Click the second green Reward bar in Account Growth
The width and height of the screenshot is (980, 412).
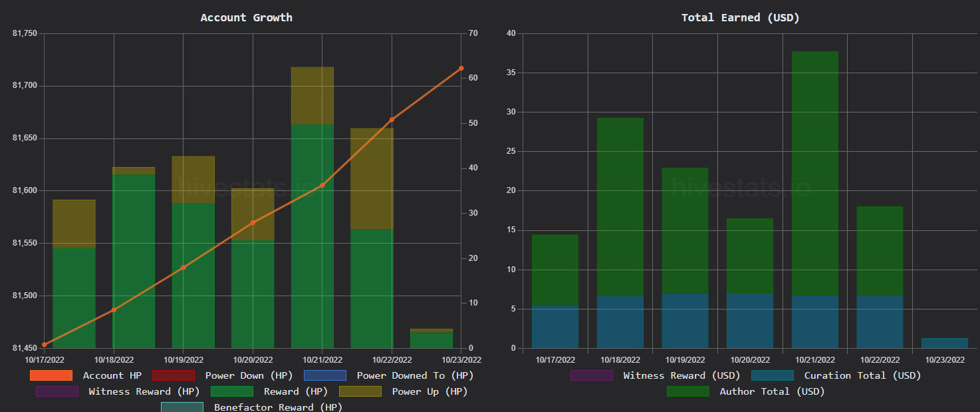pos(134,261)
